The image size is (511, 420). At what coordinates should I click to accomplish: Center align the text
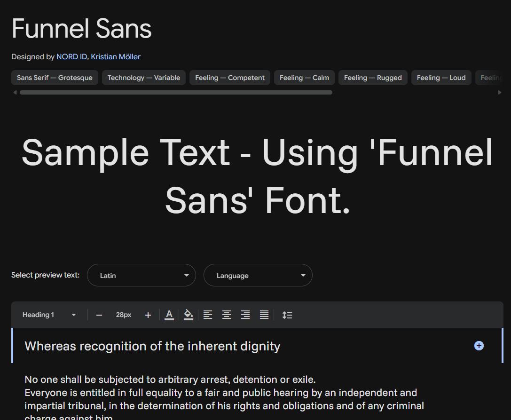(x=227, y=315)
